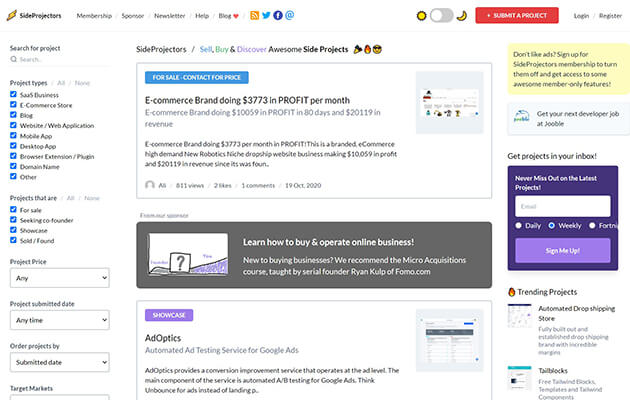Open the AdOptics project title
This screenshot has height=400, width=630.
[163, 338]
